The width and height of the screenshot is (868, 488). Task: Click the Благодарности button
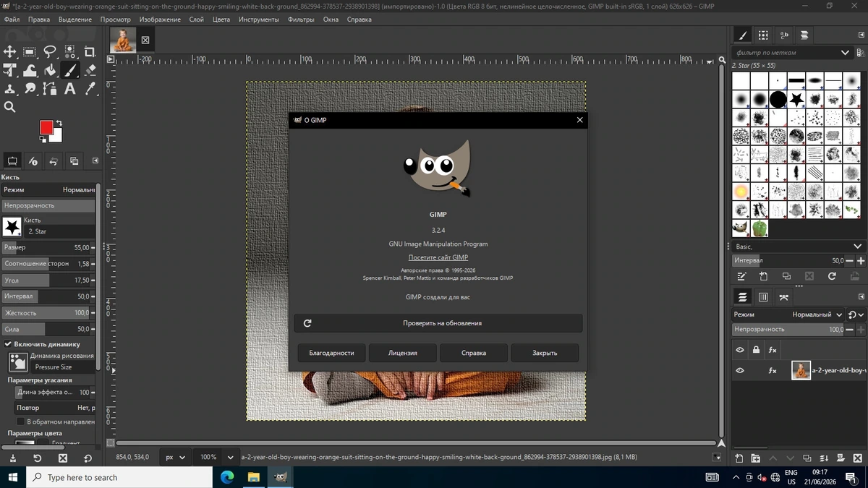pyautogui.click(x=331, y=353)
